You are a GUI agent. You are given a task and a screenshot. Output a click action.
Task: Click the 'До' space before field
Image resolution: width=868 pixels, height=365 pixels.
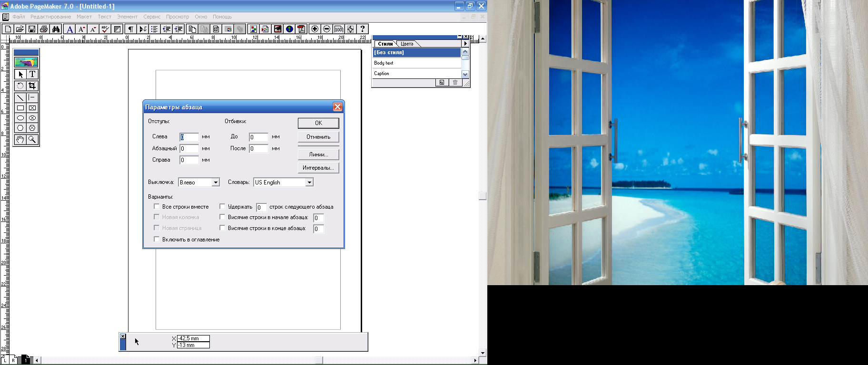[258, 137]
